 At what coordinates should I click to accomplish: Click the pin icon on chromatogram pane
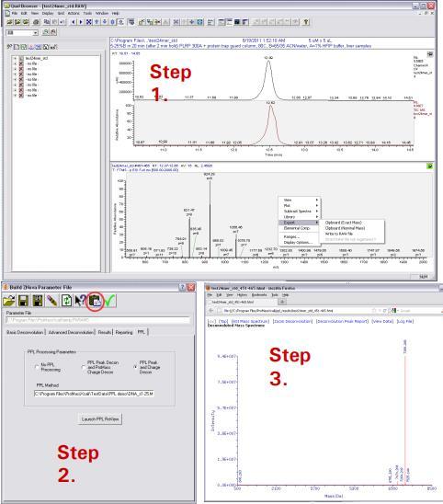(429, 54)
